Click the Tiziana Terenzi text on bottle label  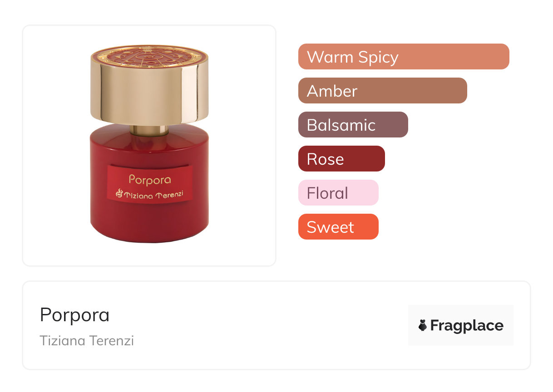point(154,195)
